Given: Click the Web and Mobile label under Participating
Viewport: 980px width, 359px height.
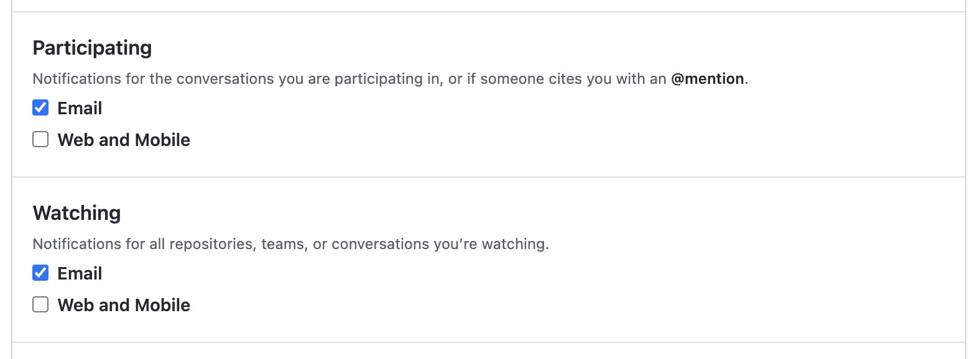Looking at the screenshot, I should pos(124,140).
